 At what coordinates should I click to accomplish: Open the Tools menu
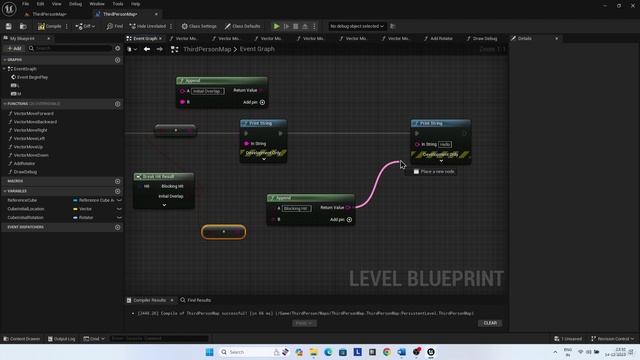[x=118, y=4]
